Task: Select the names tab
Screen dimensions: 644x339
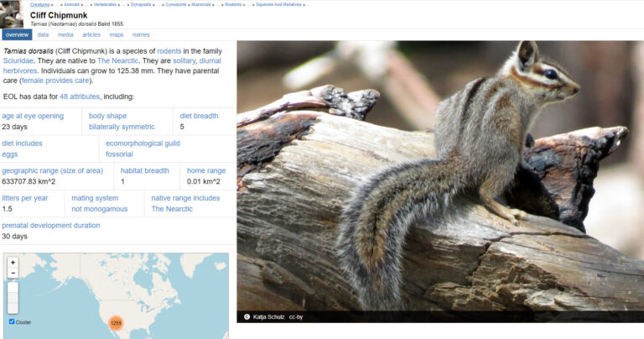Action: tap(141, 34)
